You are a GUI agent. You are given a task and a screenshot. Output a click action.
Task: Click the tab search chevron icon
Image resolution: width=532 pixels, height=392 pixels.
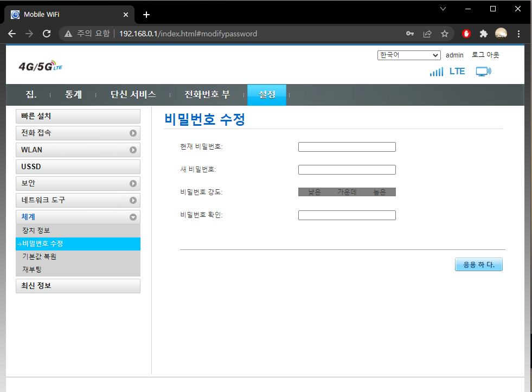(x=443, y=9)
